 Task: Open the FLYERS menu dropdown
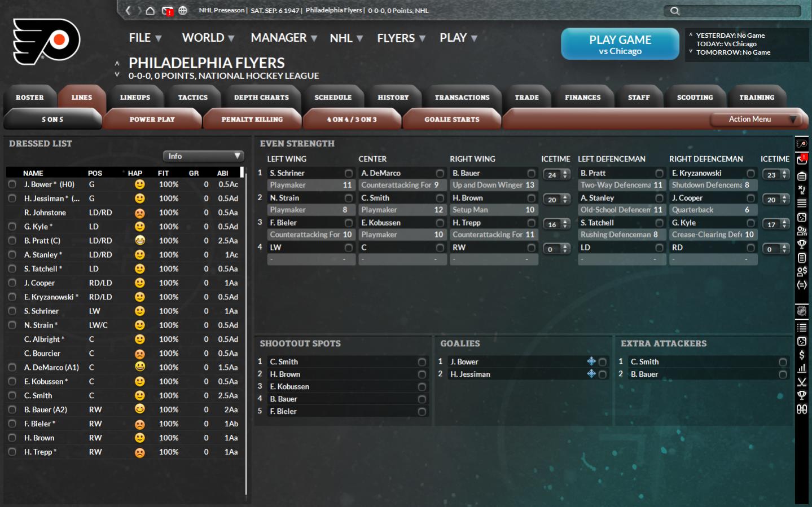tap(401, 38)
